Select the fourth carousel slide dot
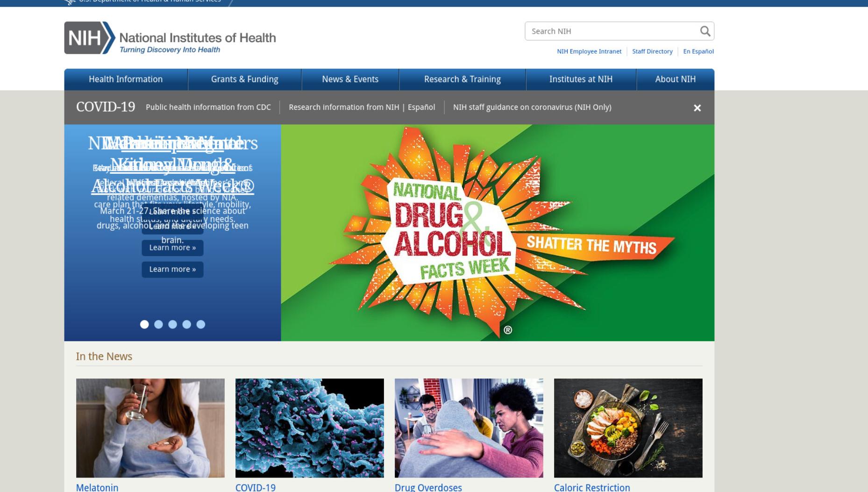This screenshot has height=492, width=868. pos(186,324)
